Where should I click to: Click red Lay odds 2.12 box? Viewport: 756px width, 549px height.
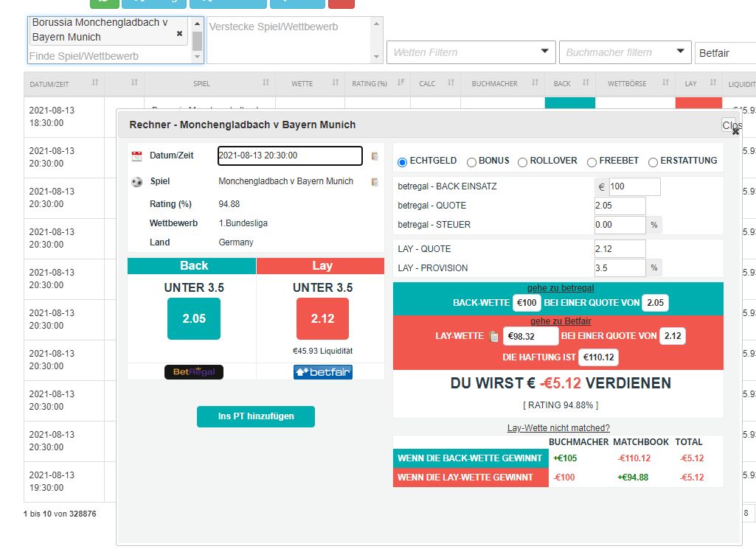[322, 319]
